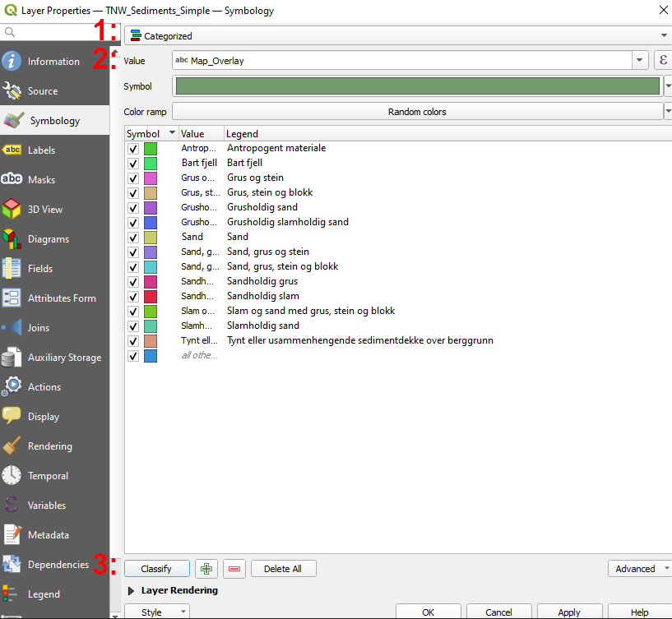Open the Categorized renderer type dropdown

pyautogui.click(x=398, y=35)
